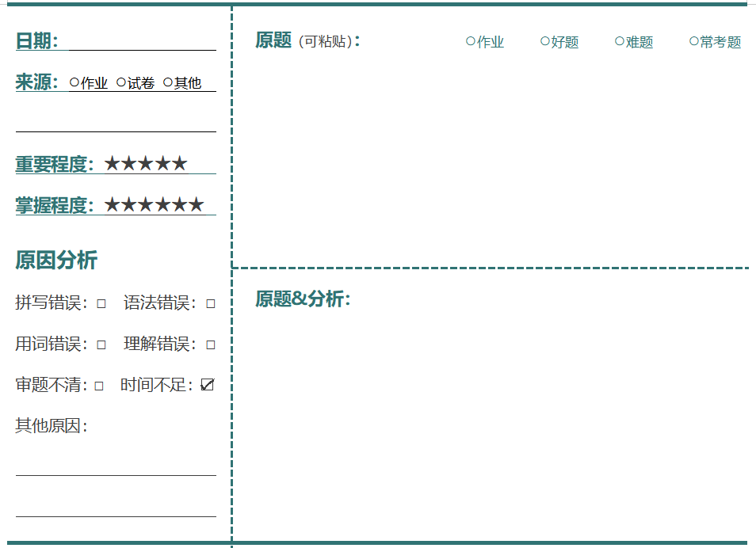Select the 试卷 source radio circle
756x548 pixels.
point(121,82)
